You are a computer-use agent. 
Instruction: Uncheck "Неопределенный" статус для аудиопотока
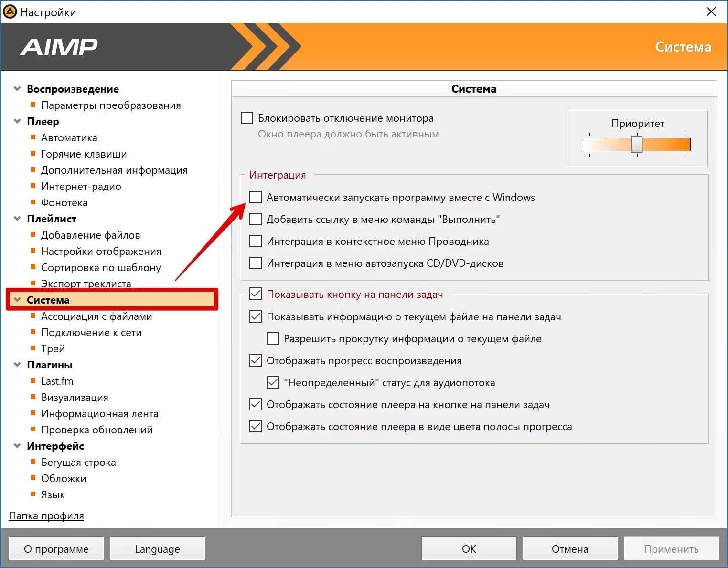(273, 382)
